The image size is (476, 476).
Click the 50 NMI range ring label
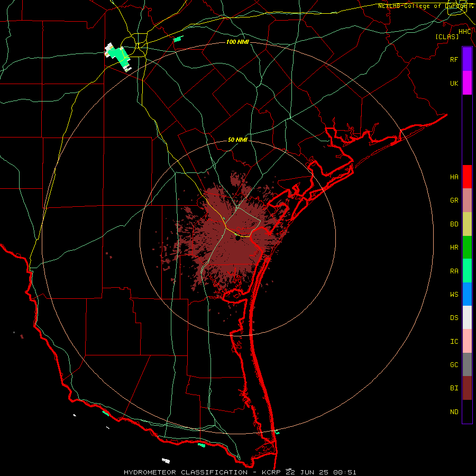(237, 140)
